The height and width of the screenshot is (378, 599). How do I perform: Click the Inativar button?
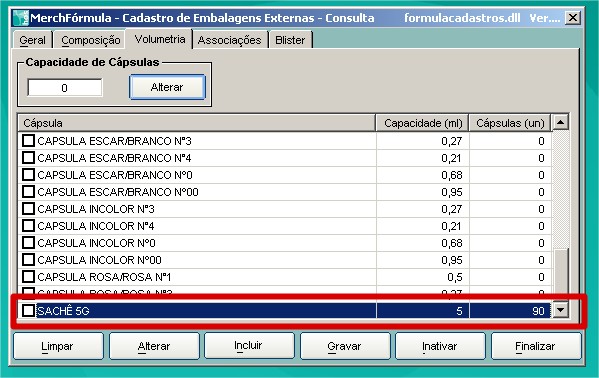pos(440,346)
